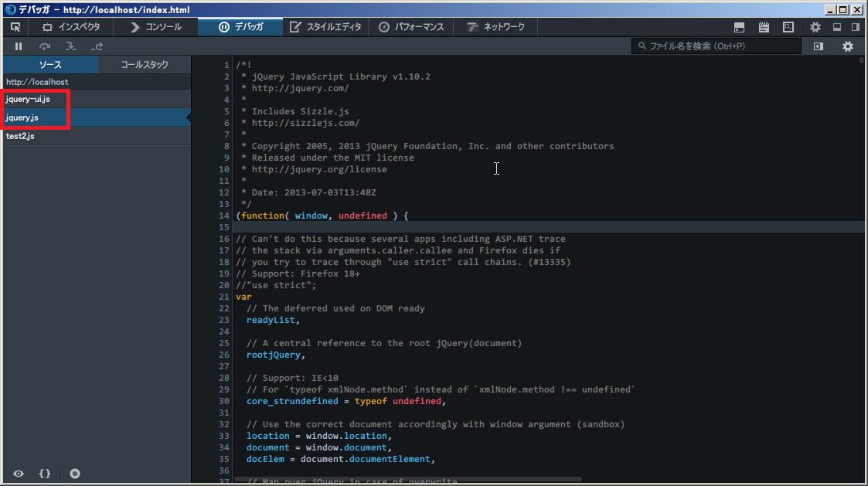Switch to the パフォーマンス tab

click(410, 27)
